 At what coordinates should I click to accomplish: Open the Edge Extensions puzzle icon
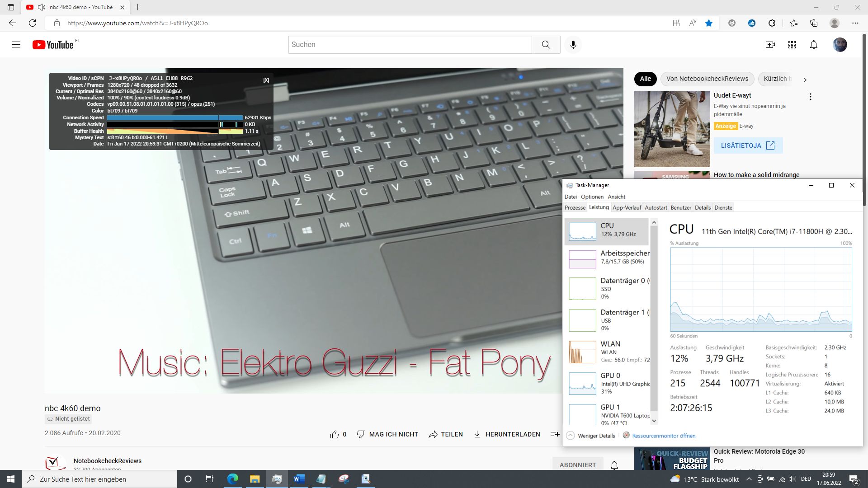[772, 23]
